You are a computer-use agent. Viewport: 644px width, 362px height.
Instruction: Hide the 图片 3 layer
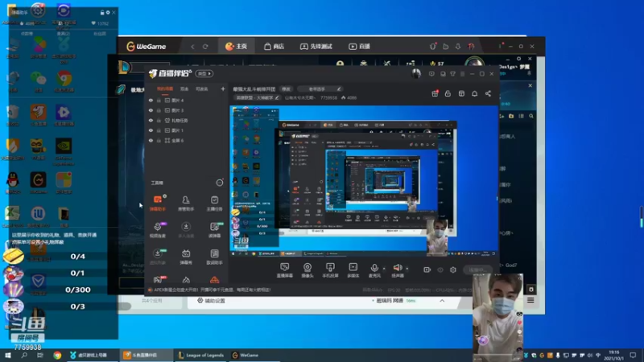pyautogui.click(x=151, y=110)
